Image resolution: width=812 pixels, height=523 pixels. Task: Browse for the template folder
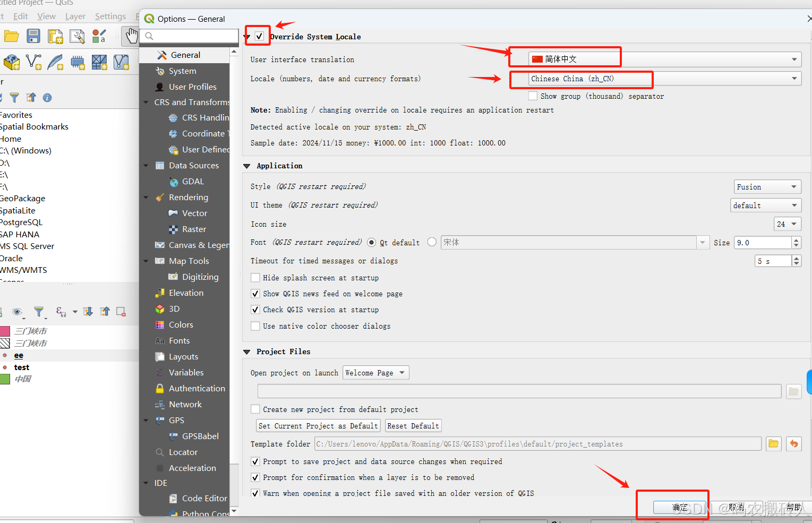click(774, 444)
